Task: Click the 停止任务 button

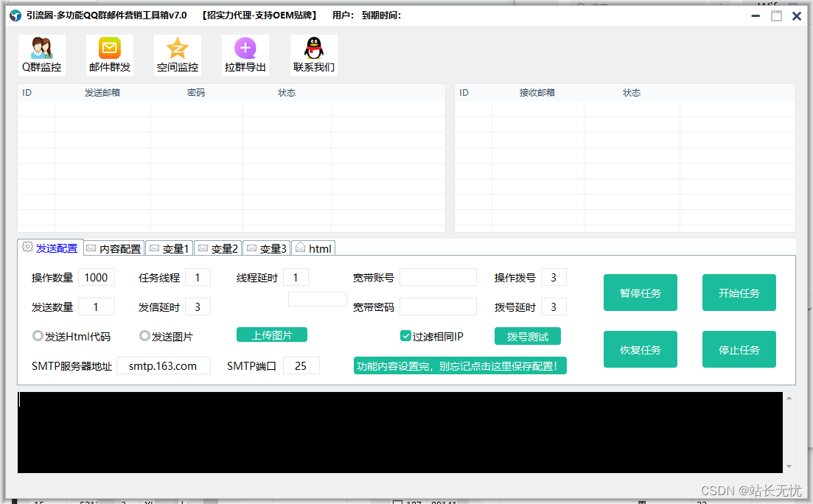Action: (x=739, y=349)
